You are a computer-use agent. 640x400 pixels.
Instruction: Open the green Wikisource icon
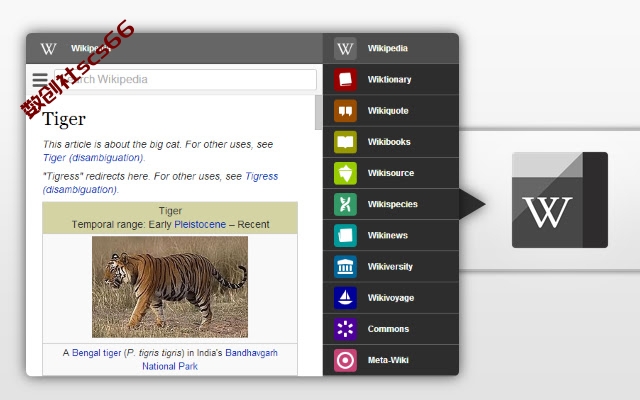pos(345,173)
